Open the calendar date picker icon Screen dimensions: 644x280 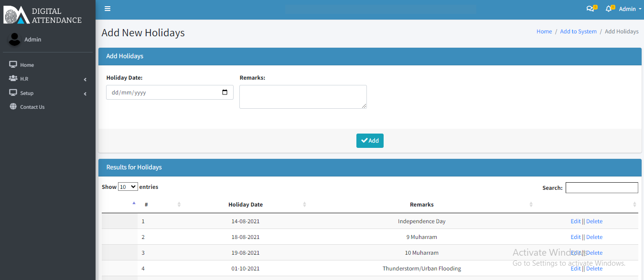coord(225,93)
